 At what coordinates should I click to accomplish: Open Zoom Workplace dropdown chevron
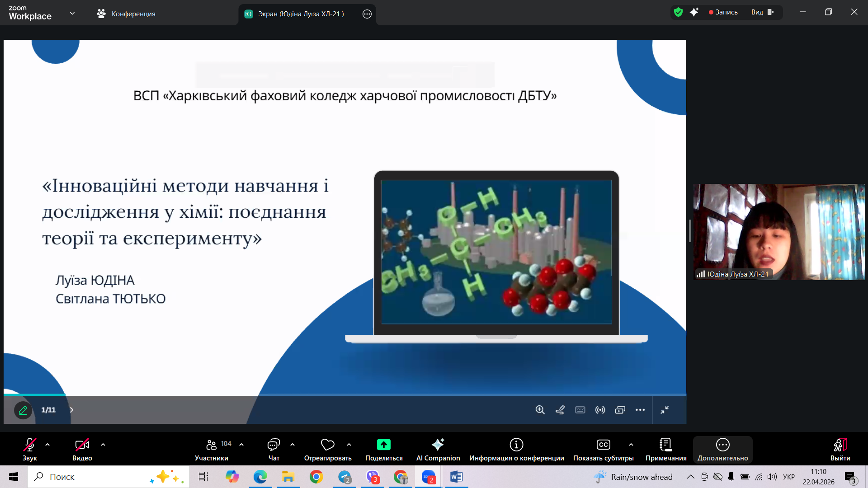72,14
